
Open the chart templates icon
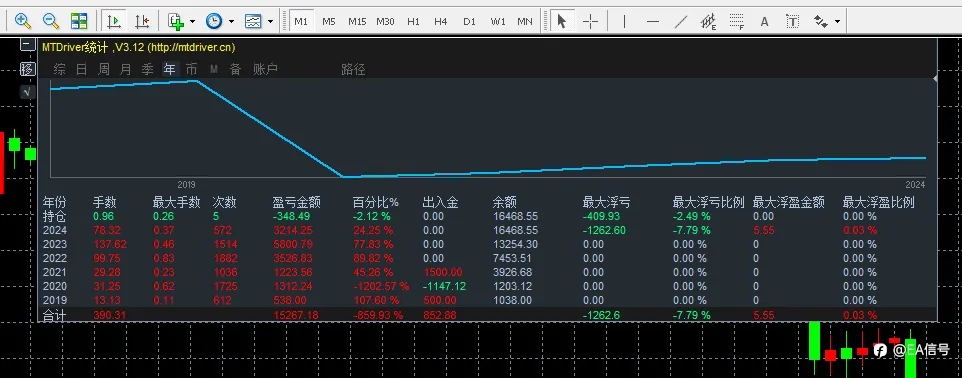point(253,21)
